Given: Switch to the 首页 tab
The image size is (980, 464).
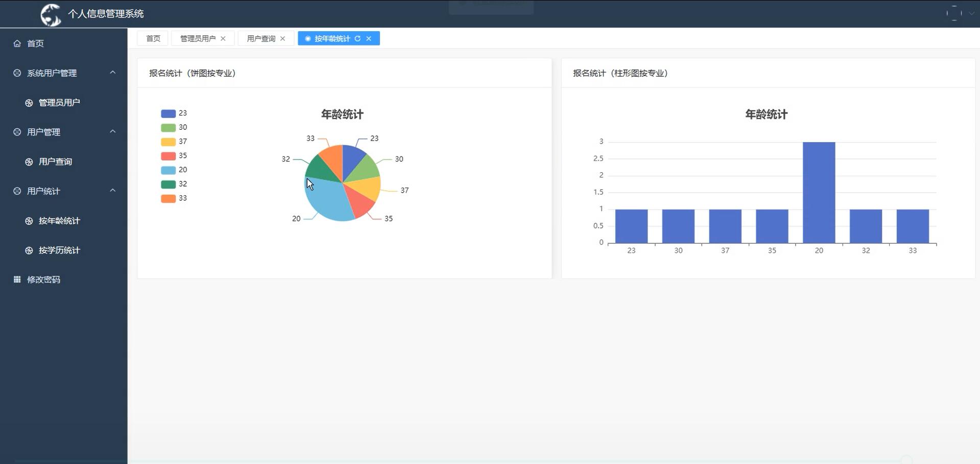Looking at the screenshot, I should click(153, 38).
